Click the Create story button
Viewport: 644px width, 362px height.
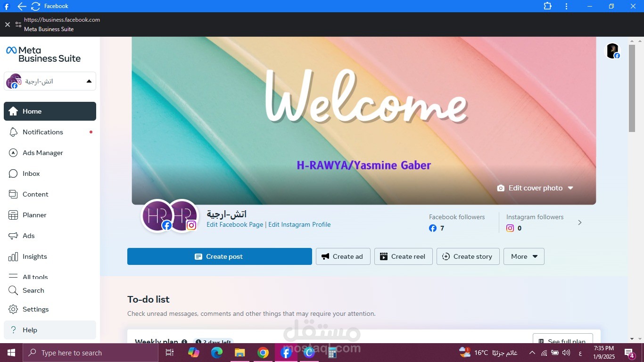pyautogui.click(x=468, y=256)
